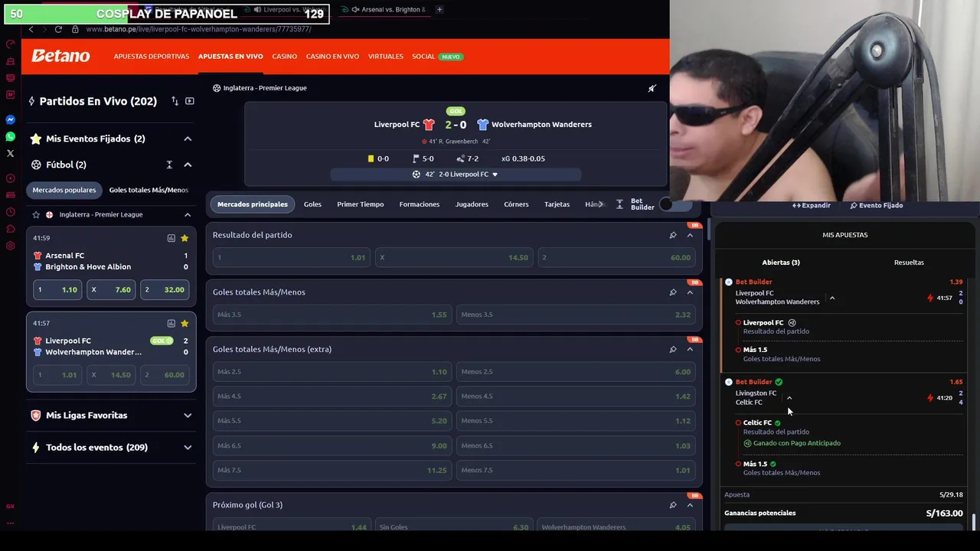Click Evento Fijado button

click(x=877, y=205)
